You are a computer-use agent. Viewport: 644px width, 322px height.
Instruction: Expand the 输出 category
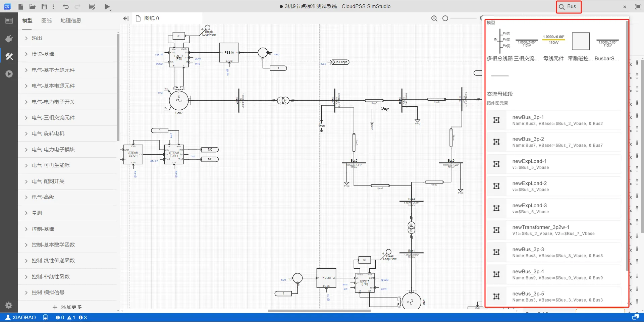coord(67,38)
